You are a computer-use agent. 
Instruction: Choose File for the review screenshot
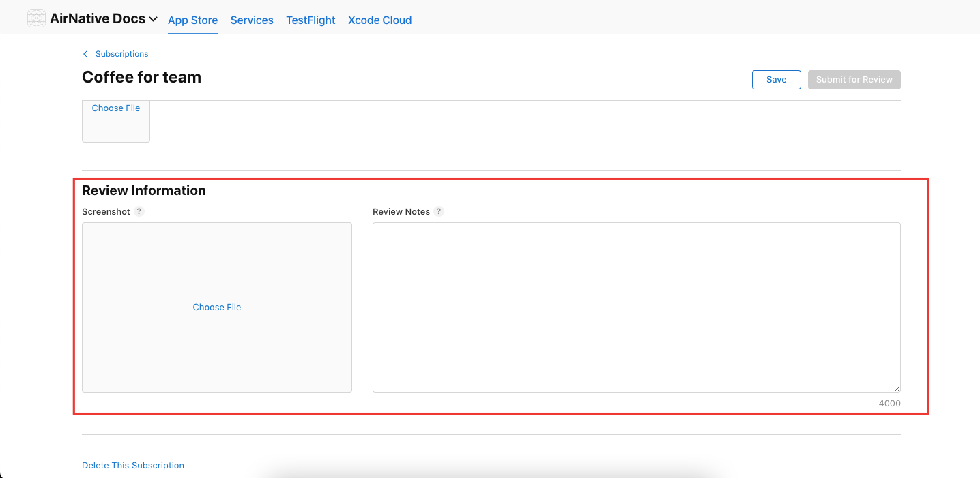coord(217,308)
